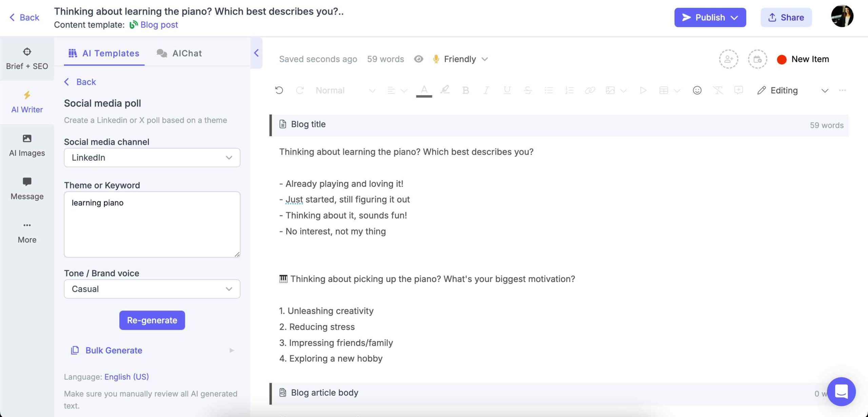Click the Brief + SEO sidebar tab
The width and height of the screenshot is (868, 417).
point(26,59)
